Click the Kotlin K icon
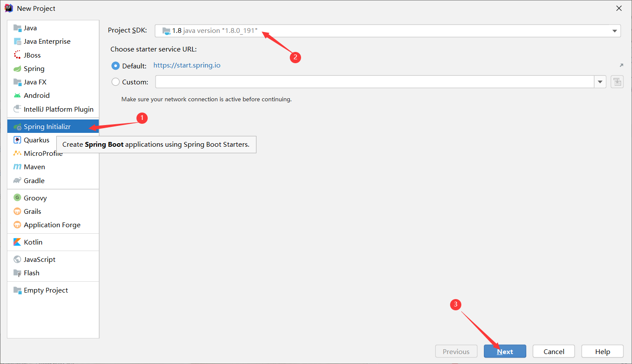632x364 pixels. click(x=17, y=242)
